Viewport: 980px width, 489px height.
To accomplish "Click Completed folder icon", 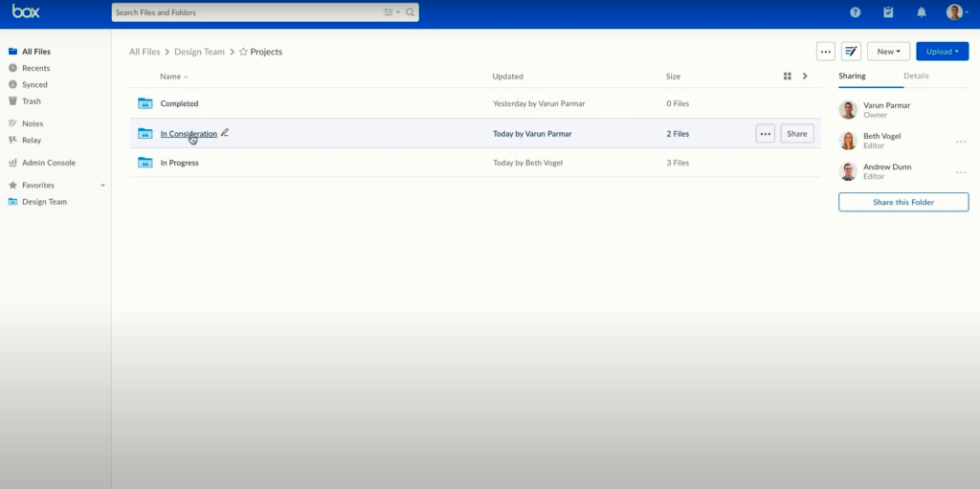I will point(145,103).
